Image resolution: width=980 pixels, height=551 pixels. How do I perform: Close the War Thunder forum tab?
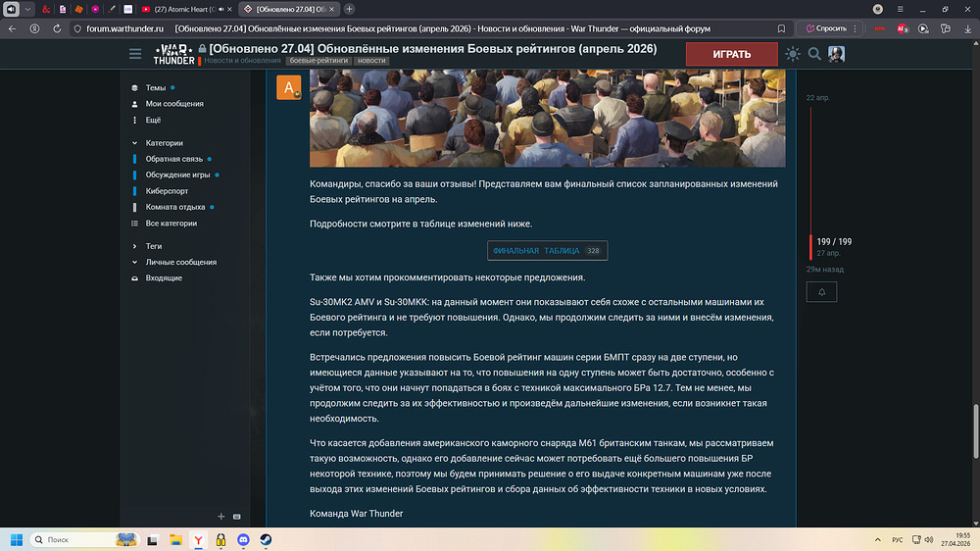pyautogui.click(x=332, y=10)
